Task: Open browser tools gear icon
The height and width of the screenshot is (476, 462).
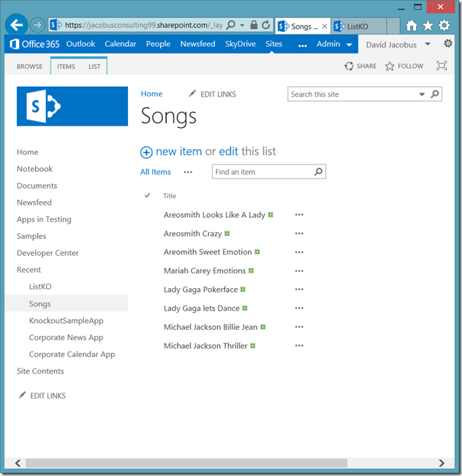Action: 444,26
